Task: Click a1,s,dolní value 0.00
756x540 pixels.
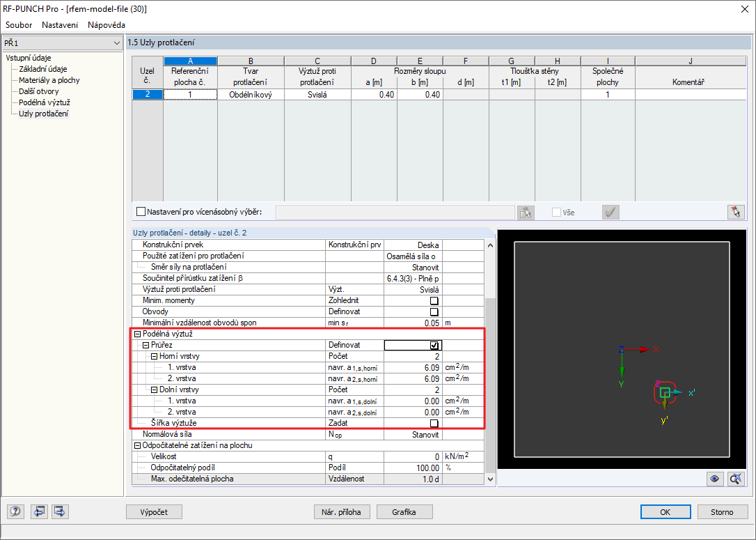Action: click(x=413, y=401)
